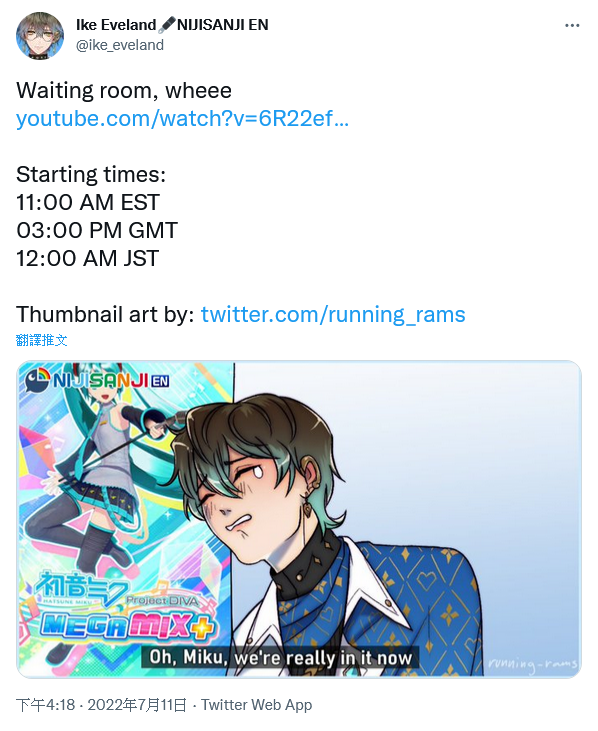Screen dimensions: 598x731
Task: Open the @ike_eveland handle
Action: tap(120, 45)
